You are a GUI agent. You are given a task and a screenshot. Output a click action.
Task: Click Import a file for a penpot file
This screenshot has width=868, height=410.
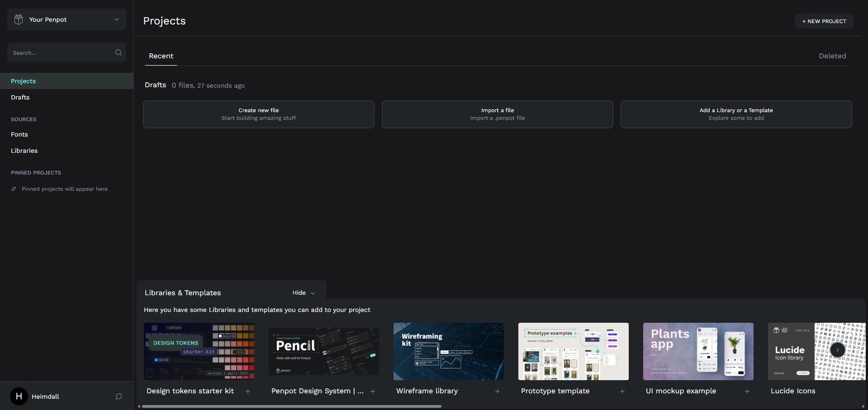click(x=497, y=114)
